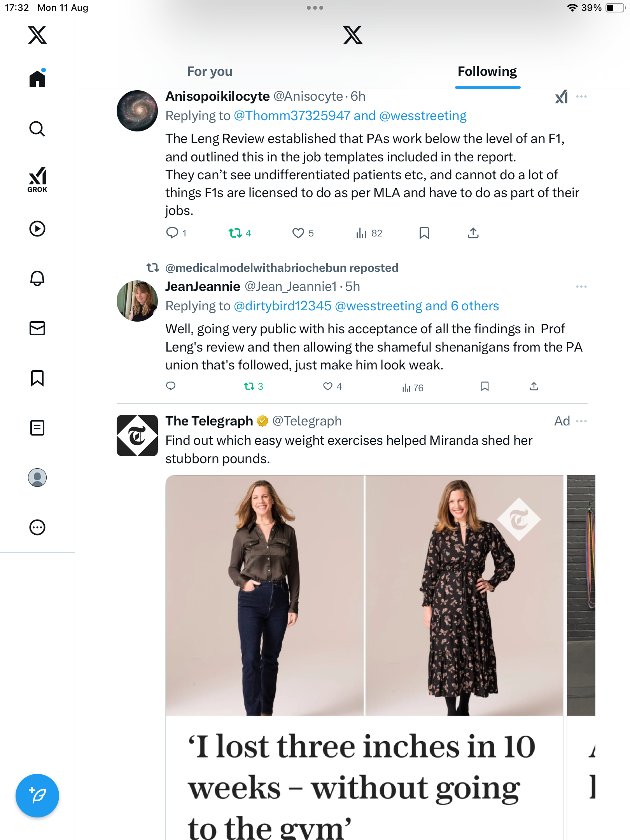Open more options on Anisopoikilocyte's post
630x840 pixels.
[581, 96]
